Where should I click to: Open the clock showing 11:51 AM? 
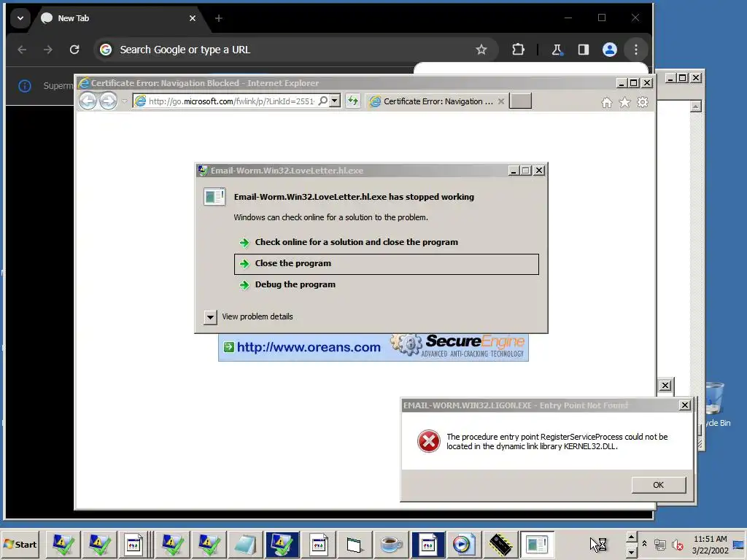pos(711,544)
